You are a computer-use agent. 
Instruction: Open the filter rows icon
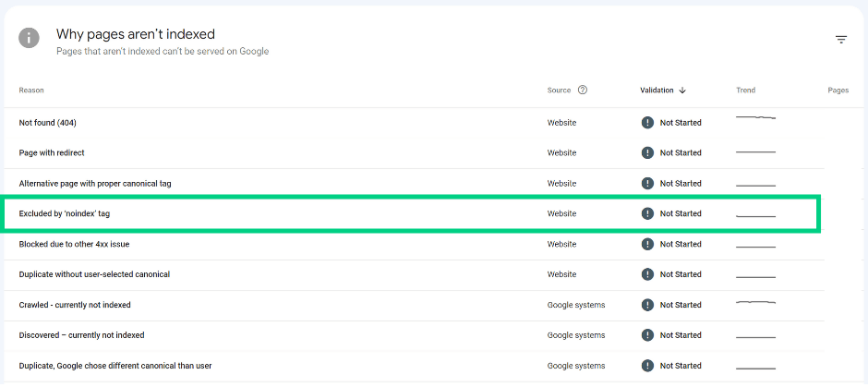pyautogui.click(x=841, y=40)
